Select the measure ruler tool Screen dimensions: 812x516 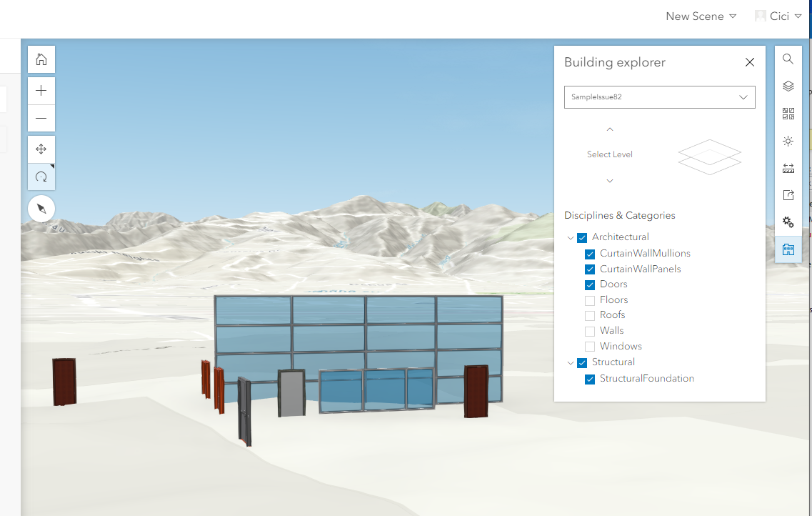pyautogui.click(x=788, y=168)
